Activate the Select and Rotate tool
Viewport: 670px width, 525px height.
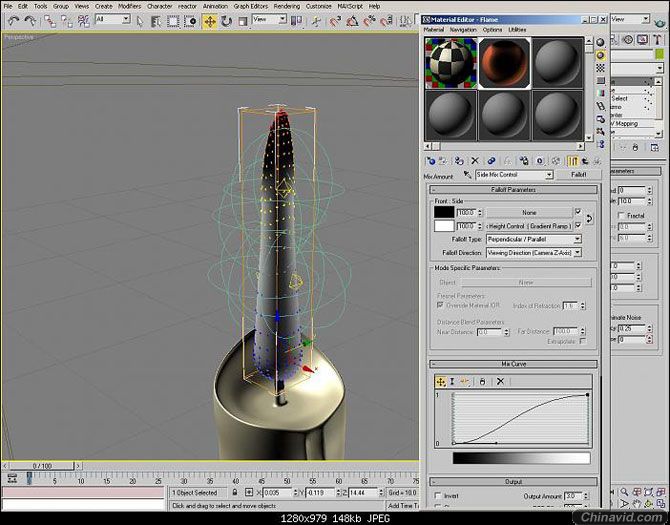(226, 21)
